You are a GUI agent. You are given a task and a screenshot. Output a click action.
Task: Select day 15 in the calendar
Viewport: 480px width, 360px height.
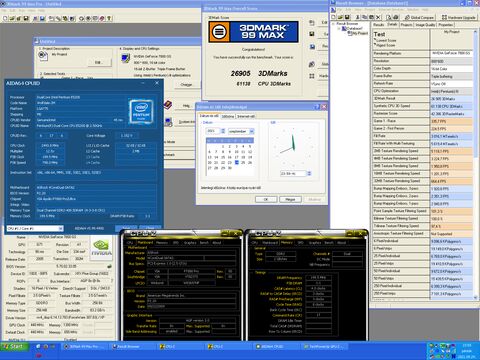click(223, 157)
